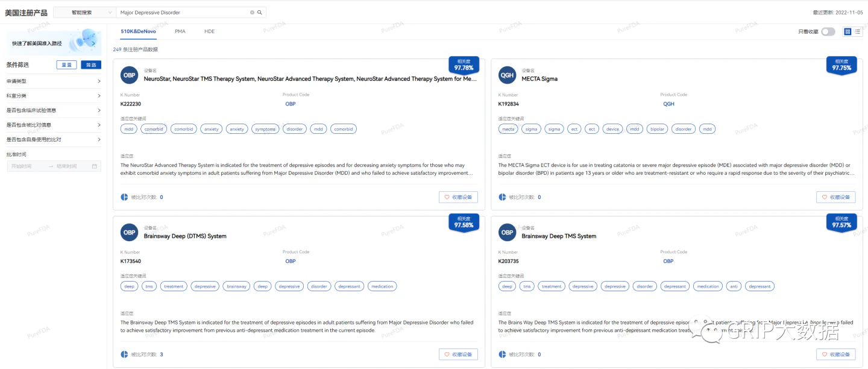868x369 pixels.
Task: Click K Number K192834
Action: pyautogui.click(x=509, y=104)
